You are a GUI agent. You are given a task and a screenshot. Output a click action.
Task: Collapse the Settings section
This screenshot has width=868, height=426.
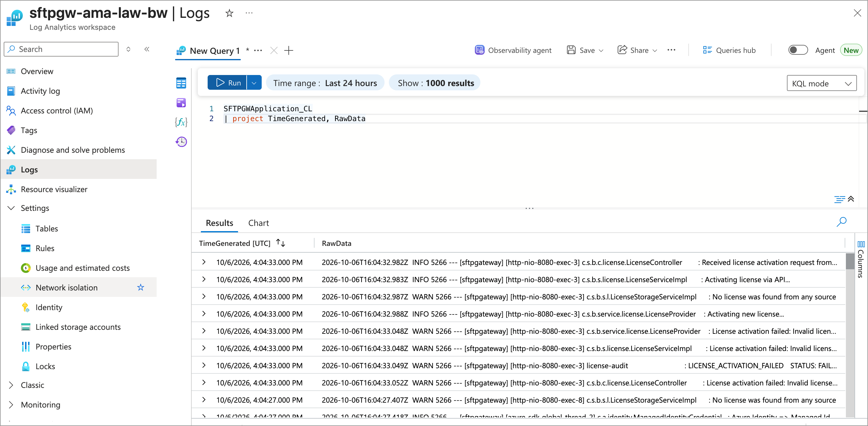point(11,208)
